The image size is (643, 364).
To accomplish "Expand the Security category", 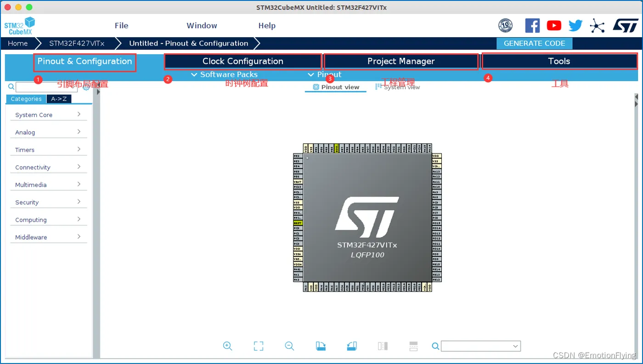I will click(49, 202).
